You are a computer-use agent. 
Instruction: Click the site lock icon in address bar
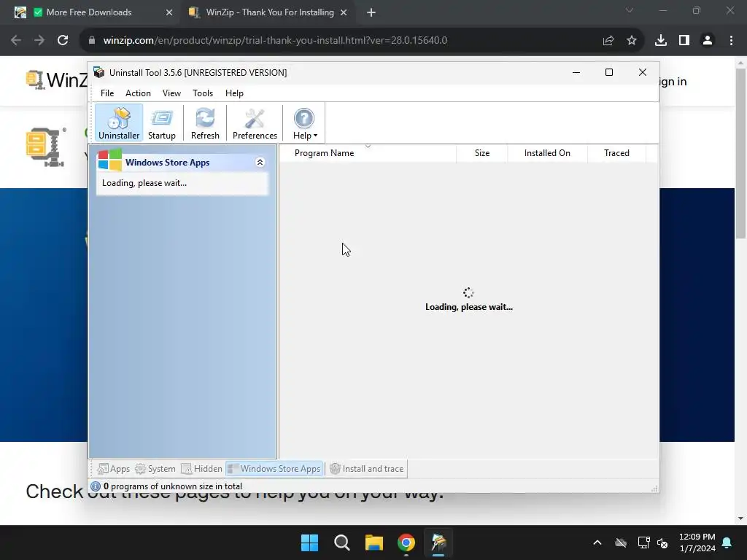point(92,41)
